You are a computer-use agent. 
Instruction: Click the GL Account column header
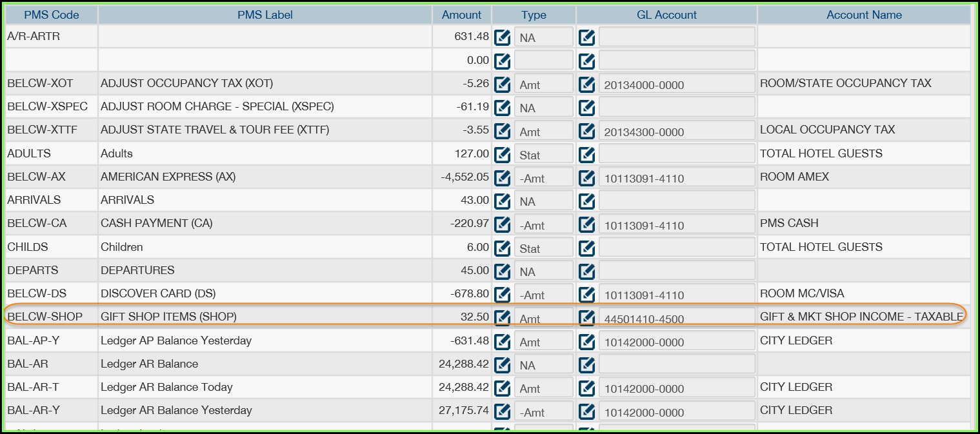pyautogui.click(x=666, y=15)
